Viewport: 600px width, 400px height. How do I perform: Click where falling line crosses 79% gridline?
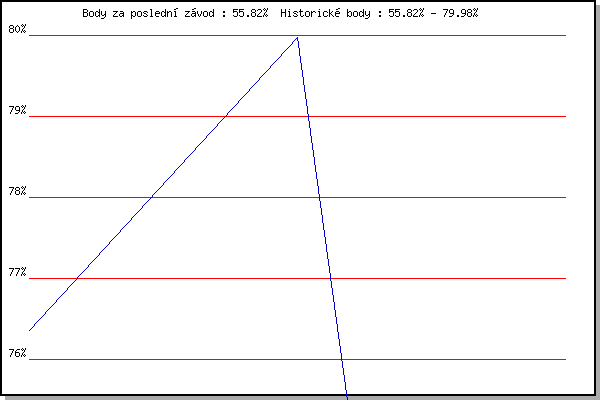(308, 116)
